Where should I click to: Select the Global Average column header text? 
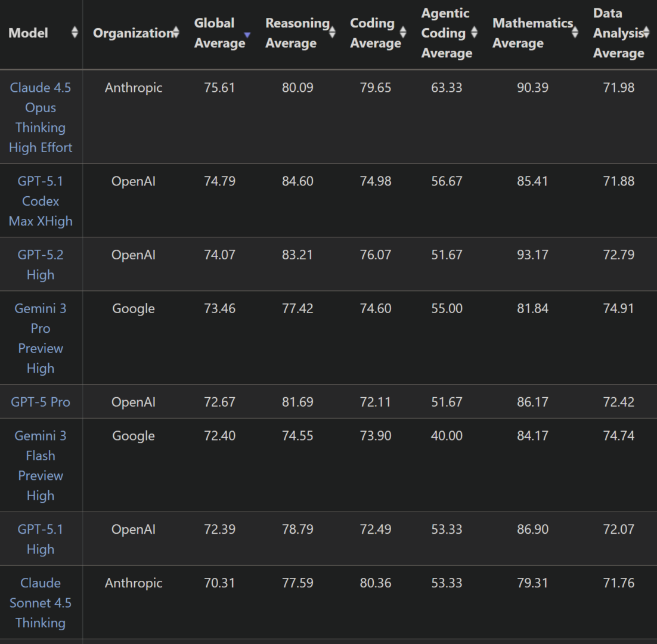218,33
